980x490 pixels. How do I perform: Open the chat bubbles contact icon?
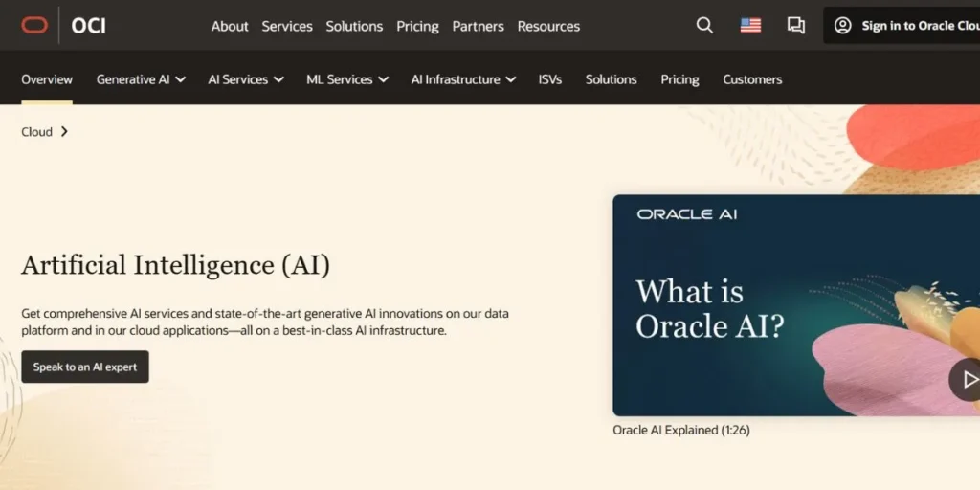click(795, 26)
